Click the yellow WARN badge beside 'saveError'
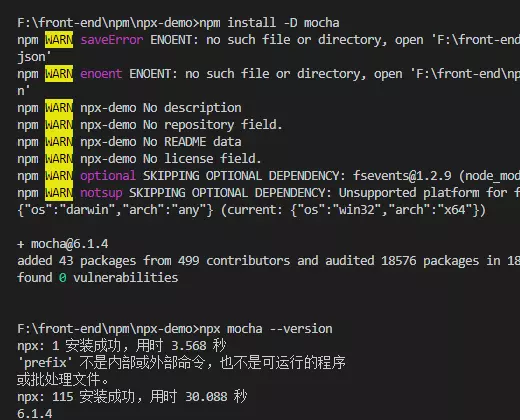The width and height of the screenshot is (520, 420). (59, 40)
